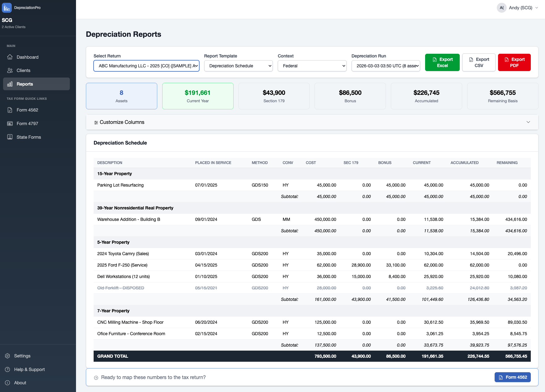This screenshot has height=392, width=545.
Task: Click the Clients people icon
Action: coord(10,70)
